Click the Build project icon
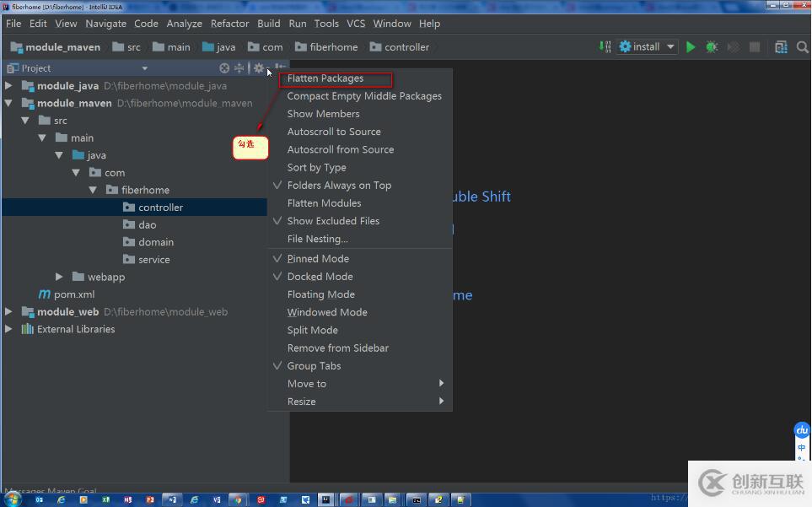This screenshot has width=812, height=507. (605, 47)
